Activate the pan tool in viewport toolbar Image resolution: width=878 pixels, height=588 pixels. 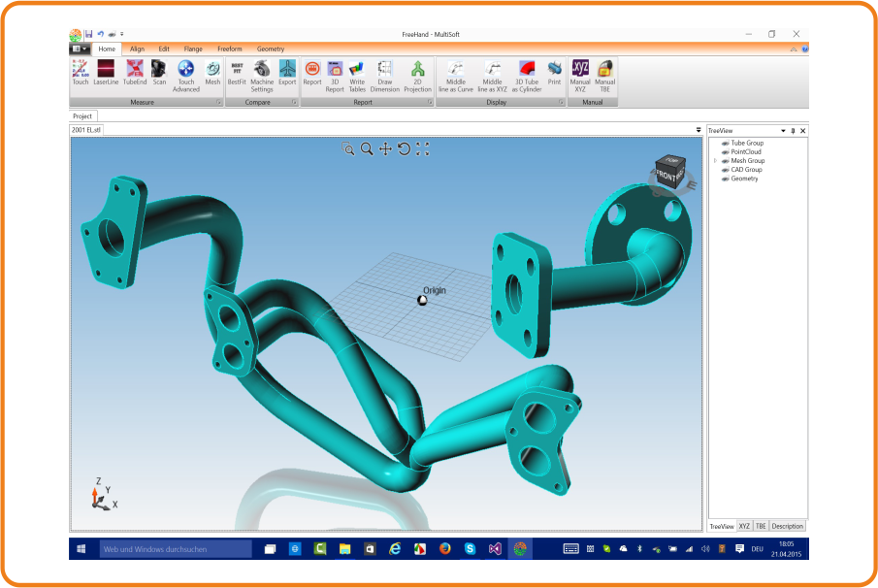tap(385, 148)
